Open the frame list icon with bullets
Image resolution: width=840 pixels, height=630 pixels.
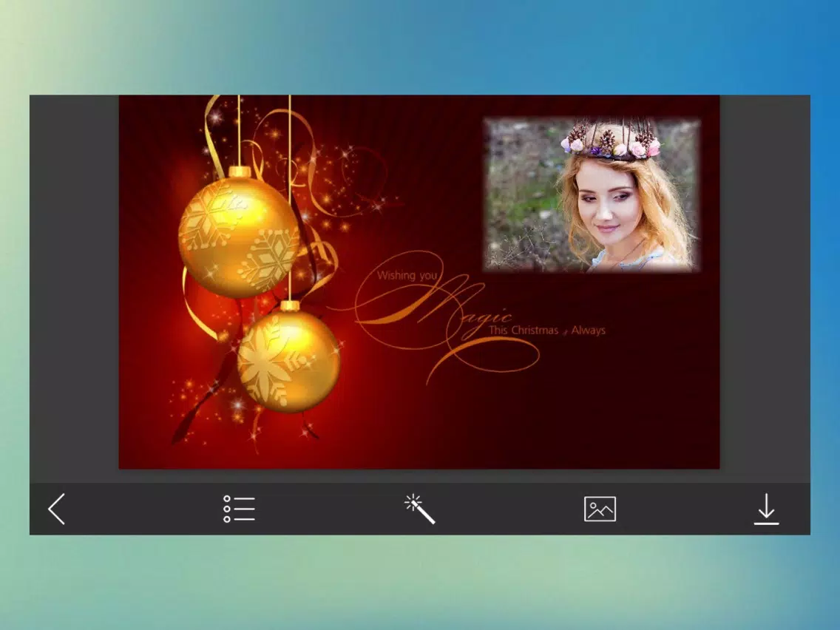coord(239,509)
